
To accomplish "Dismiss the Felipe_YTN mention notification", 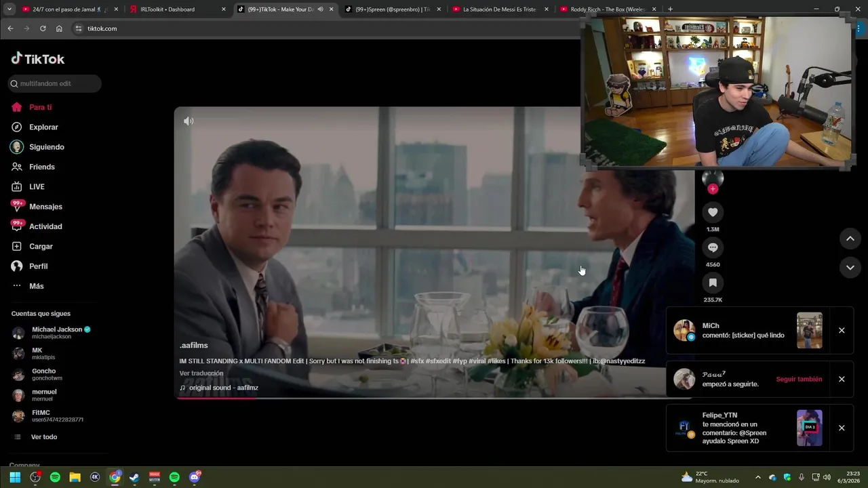I will (842, 428).
